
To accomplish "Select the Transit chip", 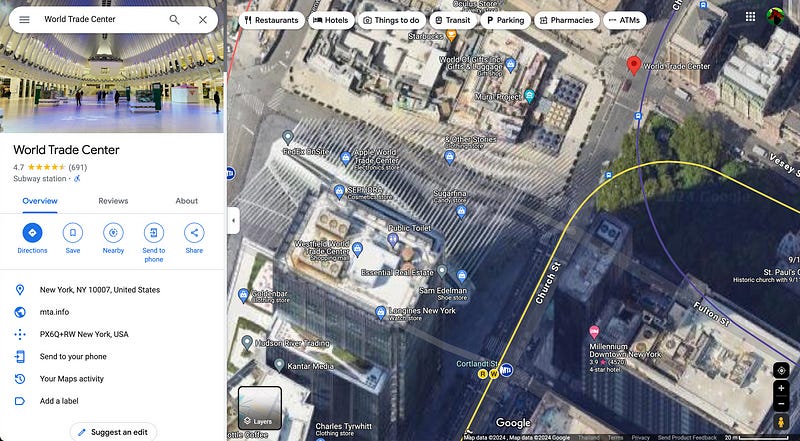I will [453, 20].
